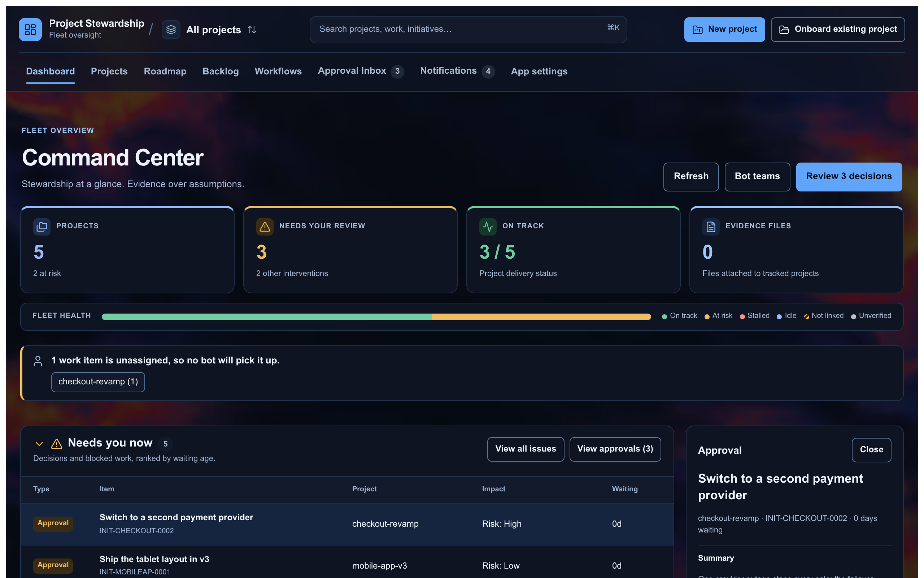Switch to the Projects tab
This screenshot has height=578, width=924.
pyautogui.click(x=109, y=71)
